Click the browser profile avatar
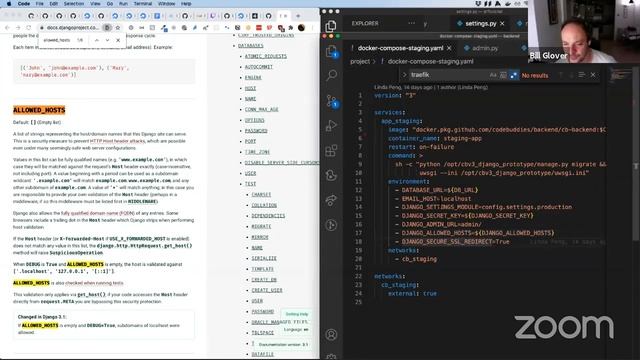Viewport: 640px width, 360px height. [301, 28]
